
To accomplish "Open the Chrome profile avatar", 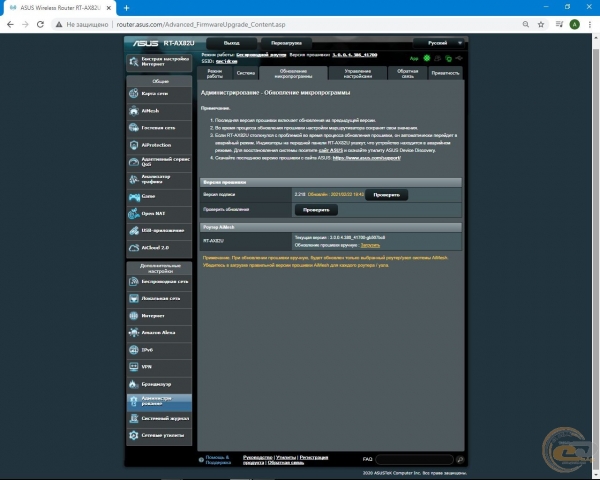I will [574, 24].
